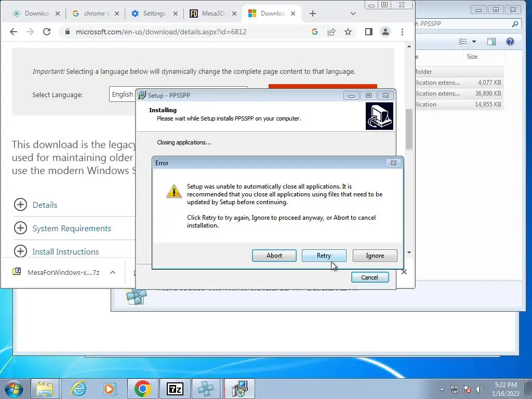532x399 pixels.
Task: Share this page via share icon
Action: (x=331, y=32)
